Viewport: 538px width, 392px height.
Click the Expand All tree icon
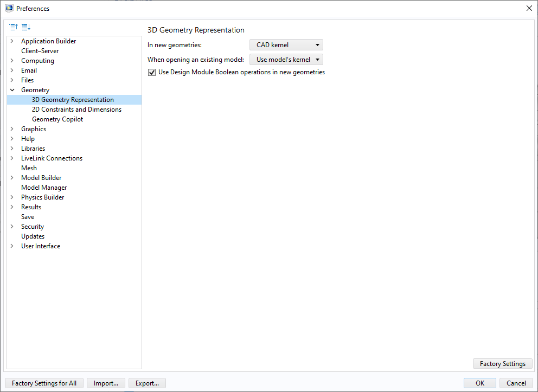coord(25,27)
